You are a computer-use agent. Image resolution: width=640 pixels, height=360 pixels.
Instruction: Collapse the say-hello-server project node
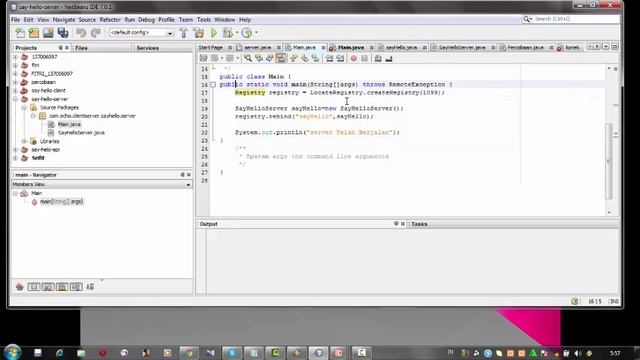point(16,99)
